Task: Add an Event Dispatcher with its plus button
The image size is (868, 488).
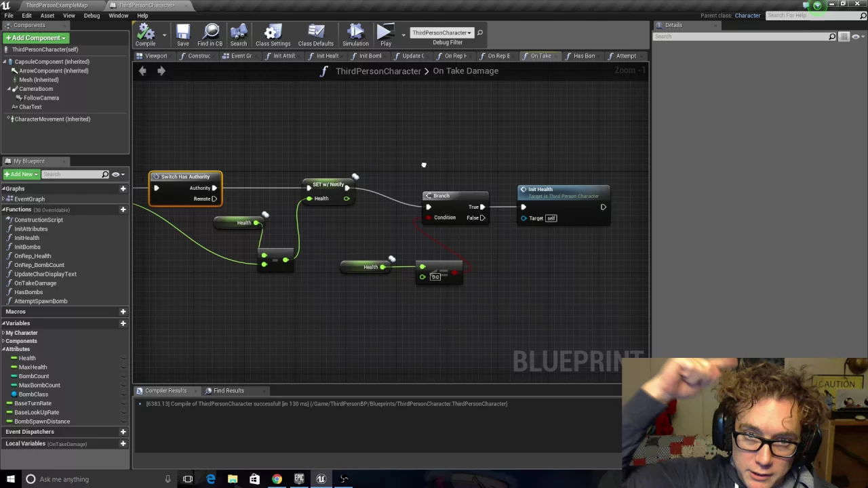Action: pos(123,432)
